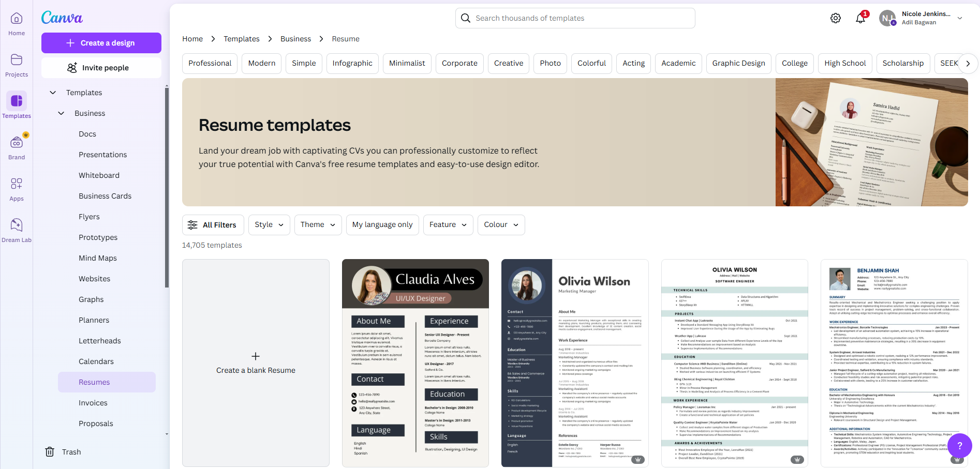The height and width of the screenshot is (469, 980).
Task: Open the Brand section icon
Action: (x=17, y=147)
